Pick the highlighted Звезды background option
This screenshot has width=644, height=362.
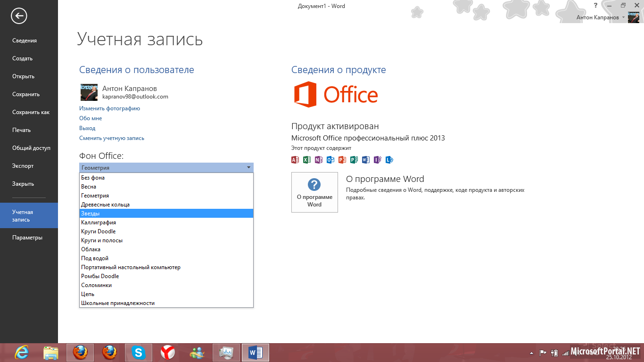[x=166, y=214]
